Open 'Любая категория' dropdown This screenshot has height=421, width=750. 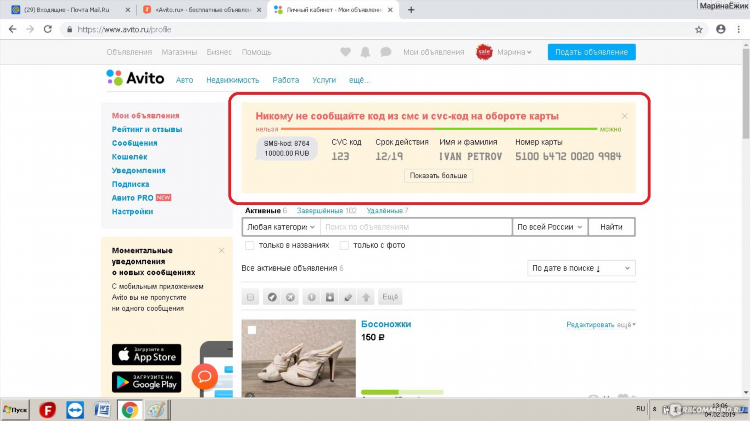pos(281,227)
